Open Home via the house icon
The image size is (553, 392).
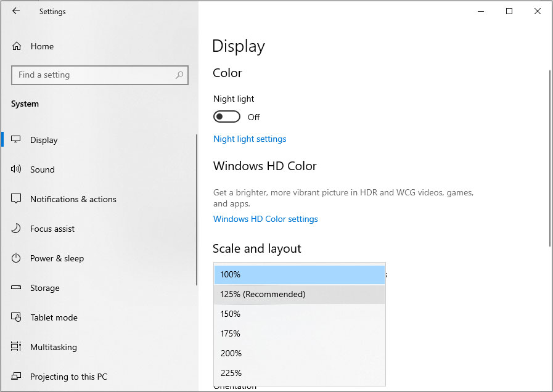point(17,46)
